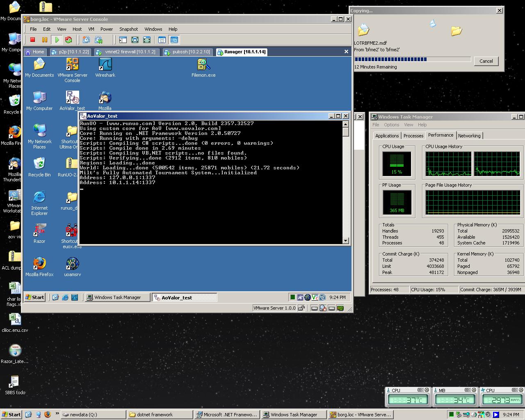Open Mozilla Firefox icon on guest desktop
The height and width of the screenshot is (420, 525).
click(x=39, y=267)
